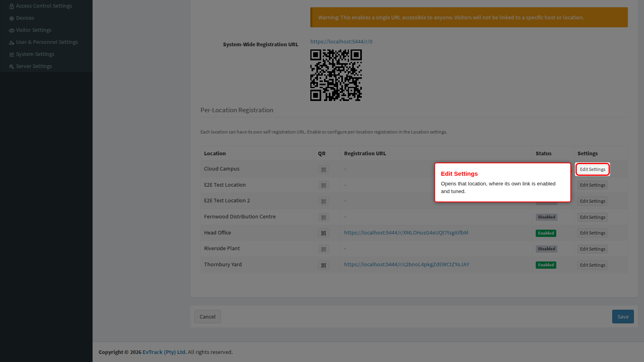Viewport: 644px width, 362px height.
Task: Click the Per-Location Registration heading
Action: 237,110
